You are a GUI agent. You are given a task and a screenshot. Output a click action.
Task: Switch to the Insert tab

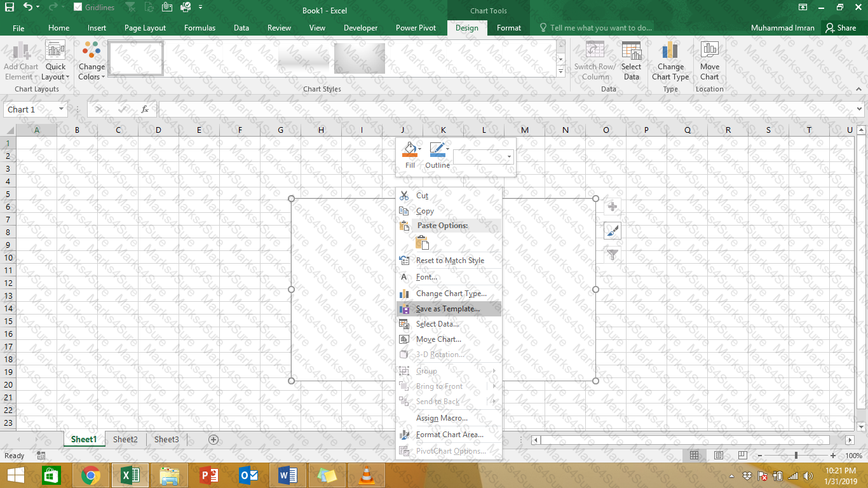tap(97, 28)
